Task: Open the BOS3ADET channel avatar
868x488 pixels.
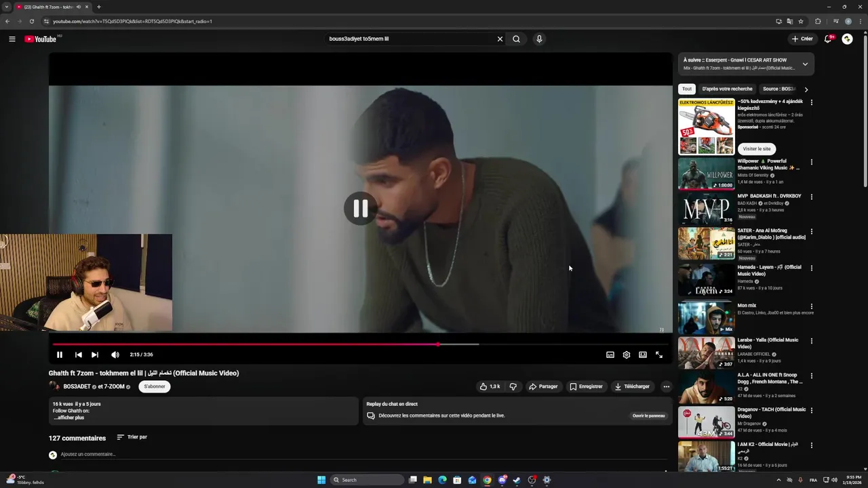Action: (54, 386)
